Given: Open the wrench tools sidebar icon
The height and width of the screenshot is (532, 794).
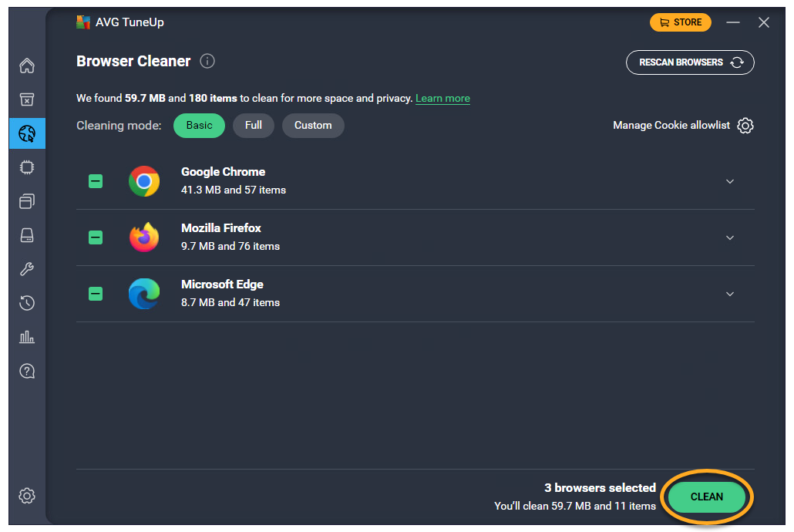Looking at the screenshot, I should tap(27, 269).
